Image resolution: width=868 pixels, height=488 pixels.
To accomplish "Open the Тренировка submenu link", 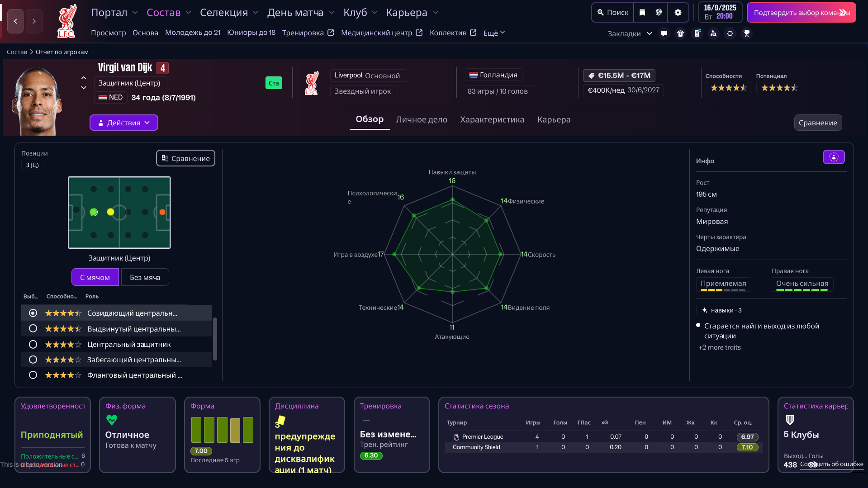I will 308,33.
